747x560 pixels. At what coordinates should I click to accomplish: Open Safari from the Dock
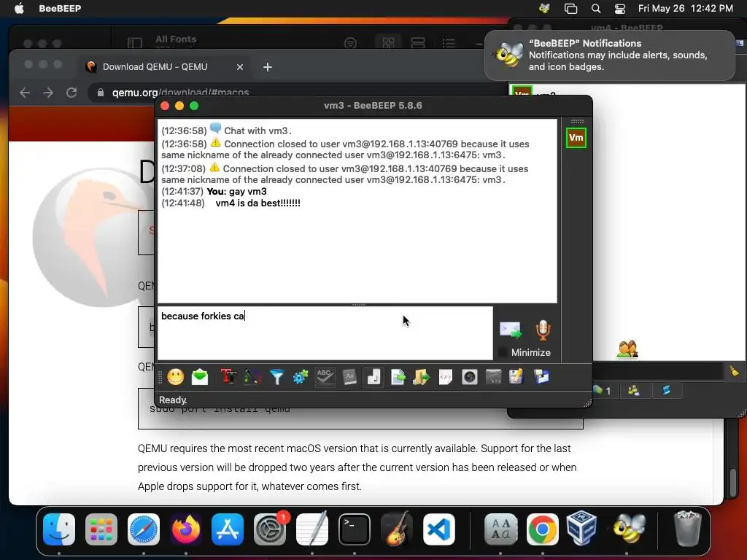144,529
